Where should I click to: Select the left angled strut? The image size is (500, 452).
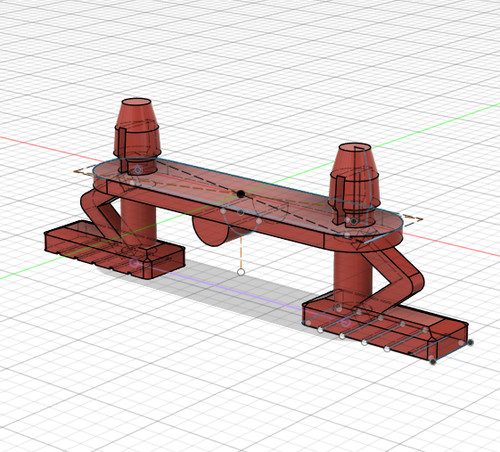tap(100, 212)
